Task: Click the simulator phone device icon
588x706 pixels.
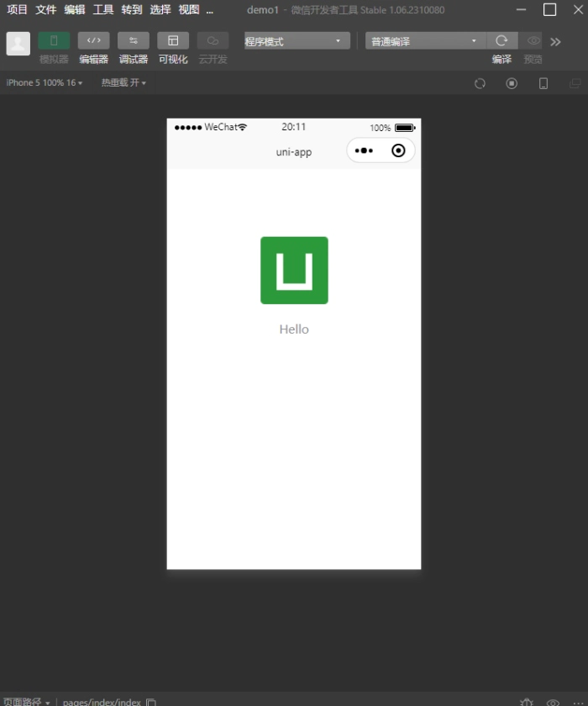Action: click(543, 83)
